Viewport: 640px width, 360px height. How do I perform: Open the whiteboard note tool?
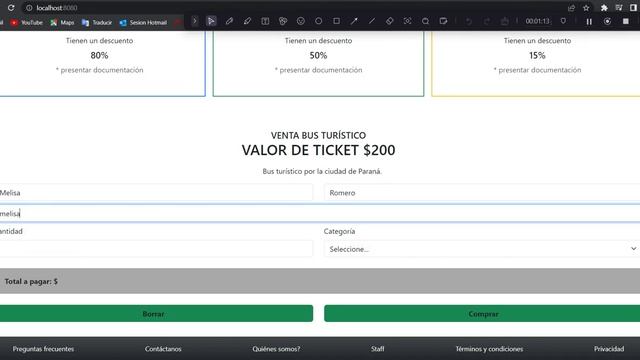[443, 21]
